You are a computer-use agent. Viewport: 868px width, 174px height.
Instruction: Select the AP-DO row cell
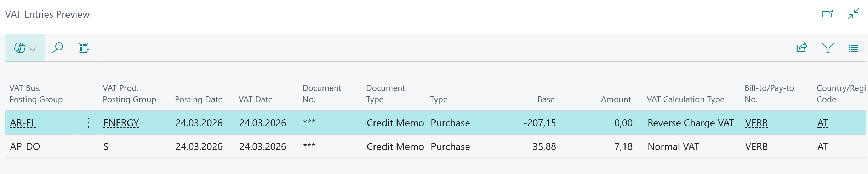[x=25, y=146]
